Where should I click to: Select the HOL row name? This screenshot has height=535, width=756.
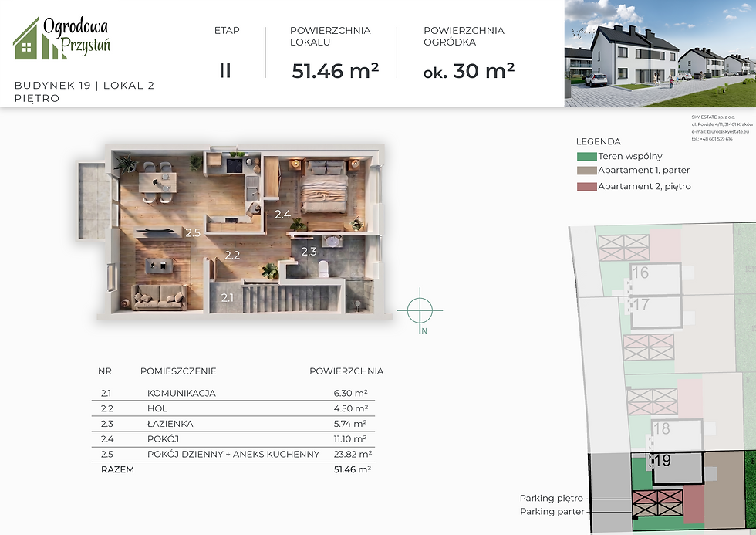tap(157, 408)
